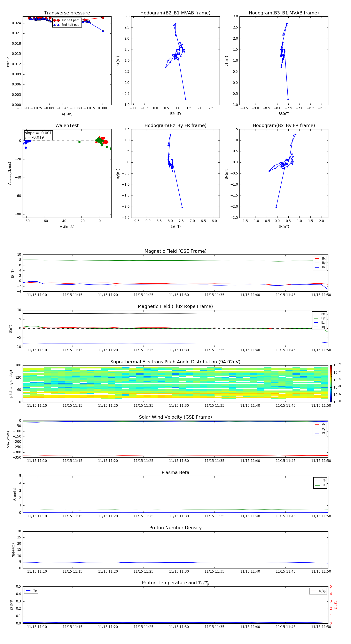Click the lowest data point in B2_B1 hodogram
Viewport: 351px width, 644px height.
[x=186, y=99]
